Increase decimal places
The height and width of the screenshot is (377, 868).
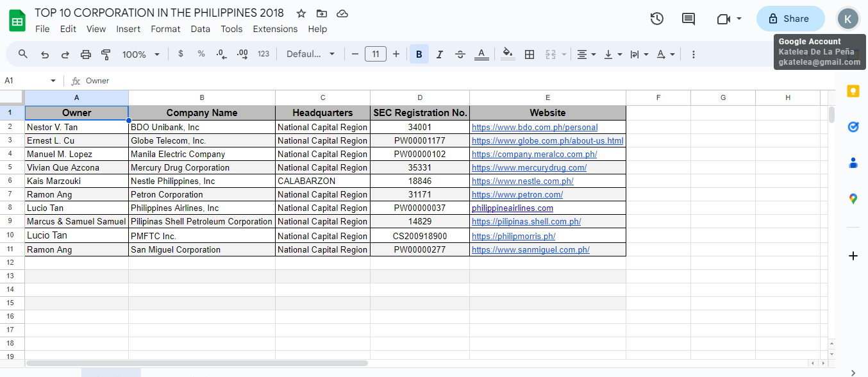pos(242,54)
